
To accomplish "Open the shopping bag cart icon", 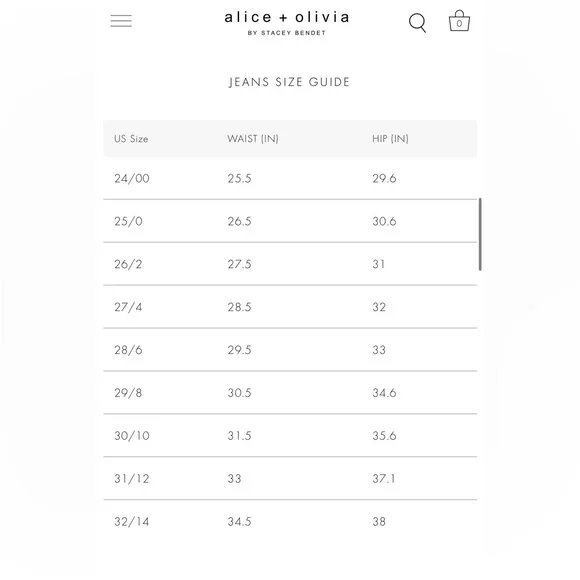I will tap(459, 21).
